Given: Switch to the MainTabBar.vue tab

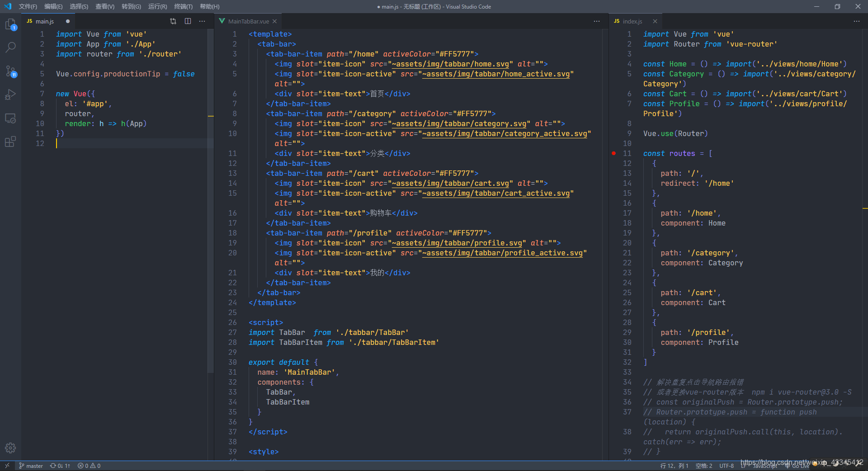Looking at the screenshot, I should point(248,21).
